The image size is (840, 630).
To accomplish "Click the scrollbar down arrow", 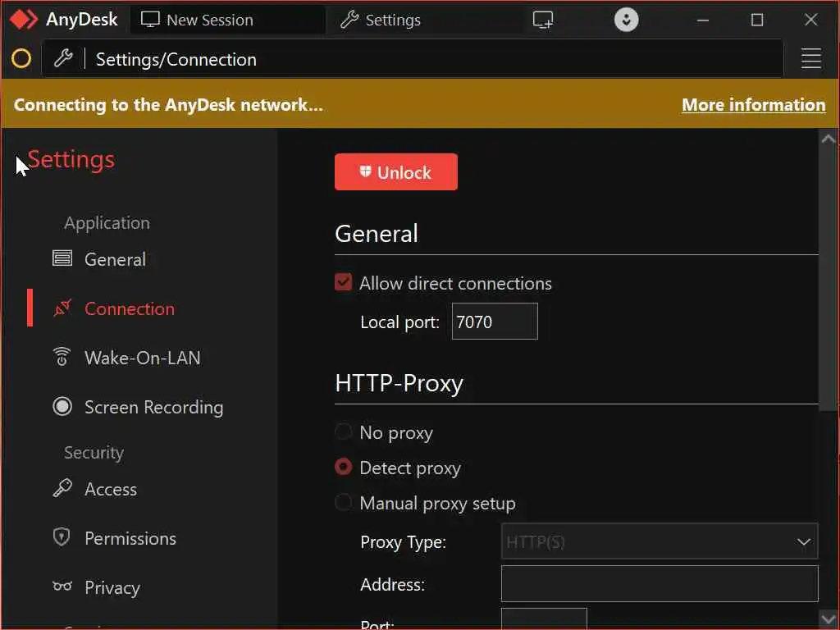I will click(x=829, y=618).
